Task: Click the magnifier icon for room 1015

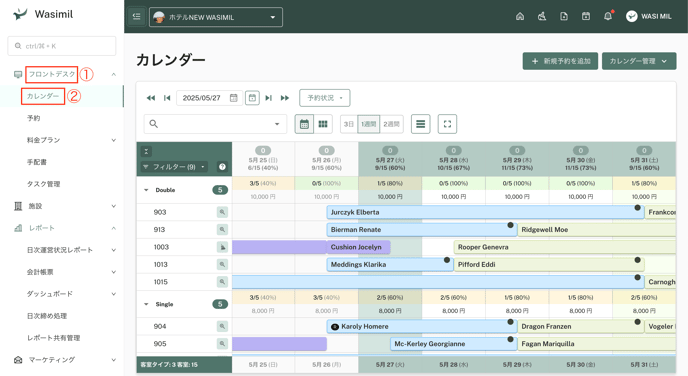Action: (222, 282)
